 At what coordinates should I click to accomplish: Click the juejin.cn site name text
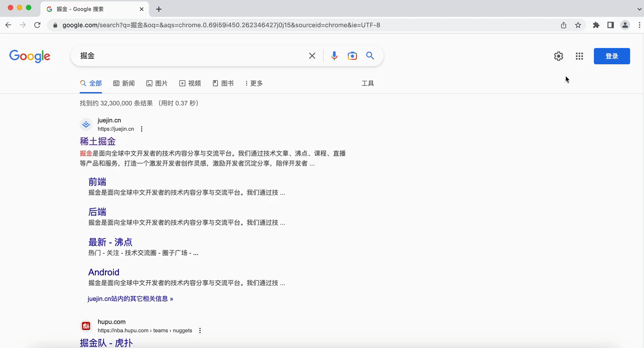tap(109, 120)
